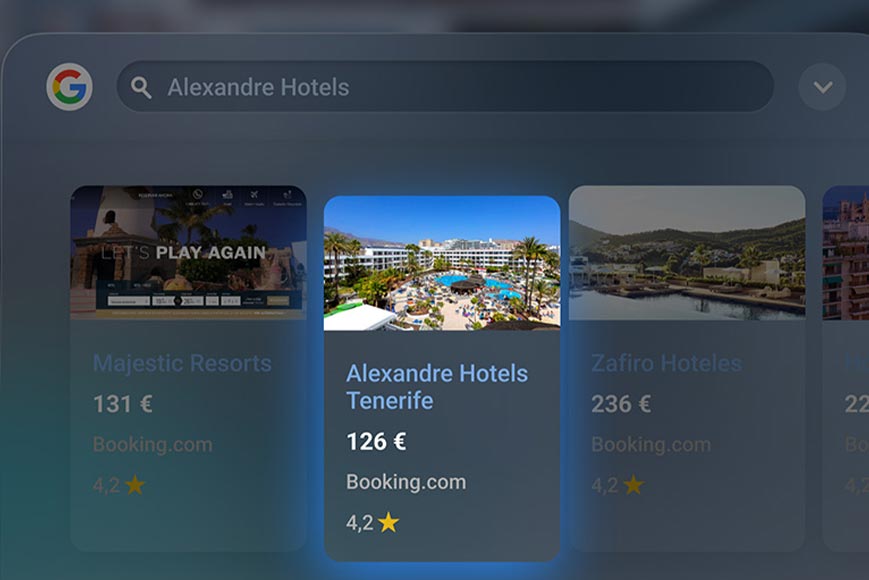Click the Google logo icon
The width and height of the screenshot is (869, 580).
pyautogui.click(x=69, y=87)
